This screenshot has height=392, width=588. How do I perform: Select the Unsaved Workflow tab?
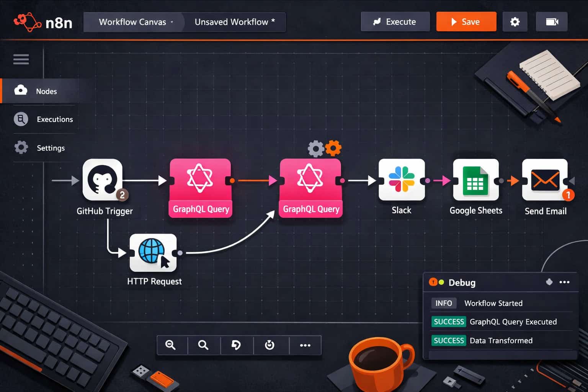coord(235,22)
